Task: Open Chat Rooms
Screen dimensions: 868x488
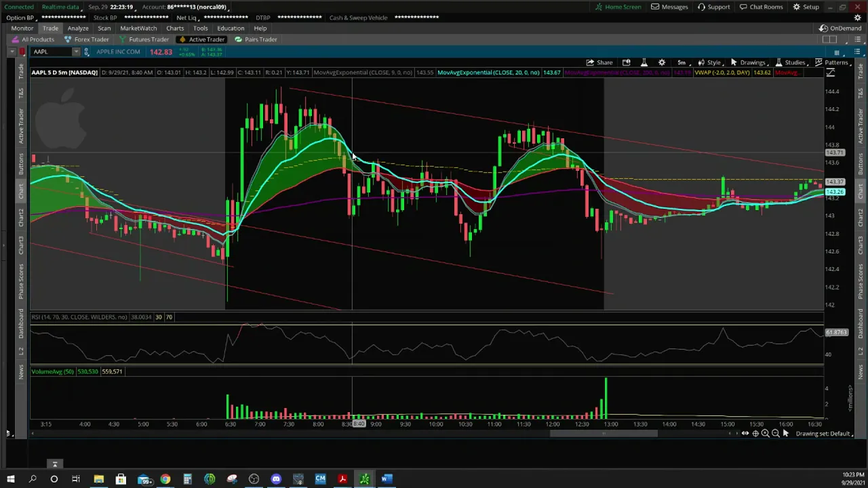Action: (x=761, y=7)
